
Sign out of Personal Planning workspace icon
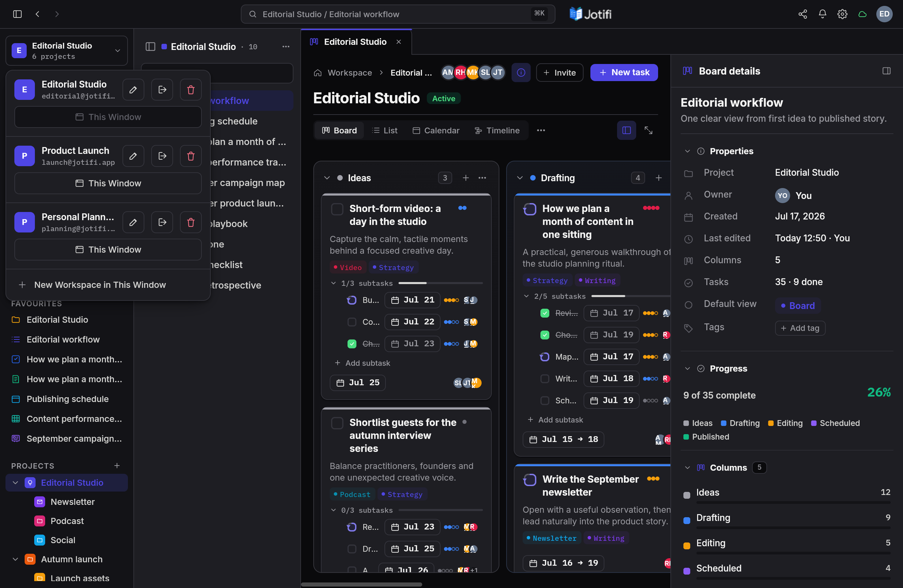pyautogui.click(x=162, y=222)
